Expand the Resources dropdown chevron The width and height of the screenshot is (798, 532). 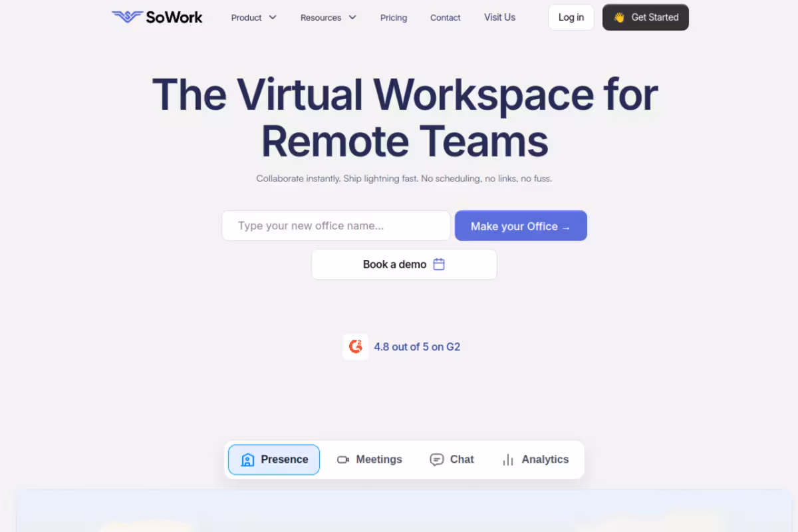click(352, 17)
